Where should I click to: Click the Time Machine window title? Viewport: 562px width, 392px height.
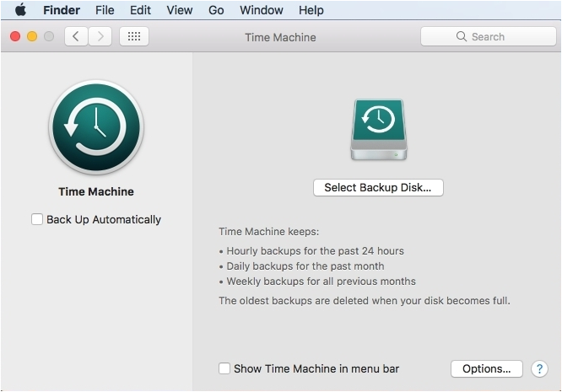[280, 37]
